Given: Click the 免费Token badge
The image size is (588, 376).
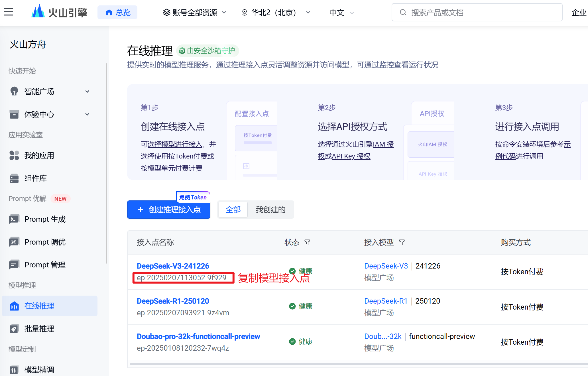Looking at the screenshot, I should (193, 197).
